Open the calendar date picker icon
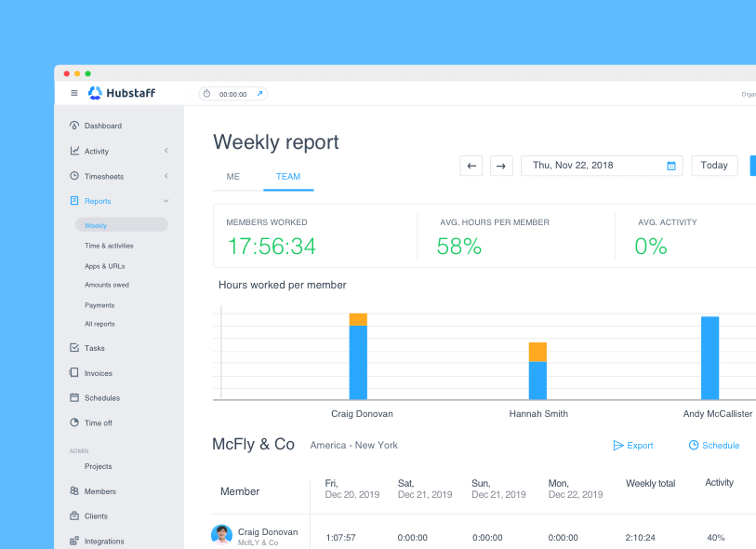 click(x=671, y=165)
